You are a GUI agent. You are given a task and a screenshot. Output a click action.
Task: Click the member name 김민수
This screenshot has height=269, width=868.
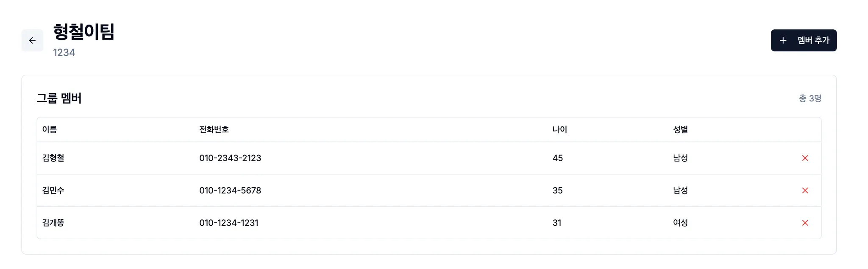pyautogui.click(x=53, y=191)
